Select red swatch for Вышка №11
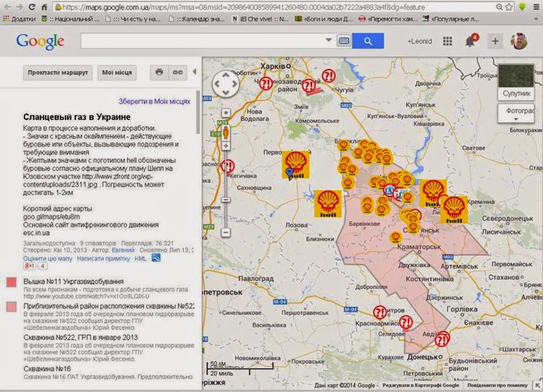This screenshot has width=543, height=392. (12, 282)
